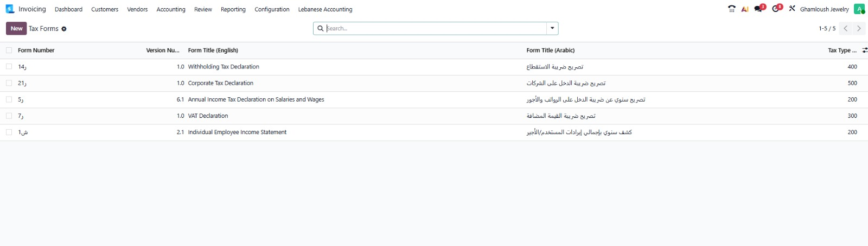Click in the Search input field

[434, 28]
